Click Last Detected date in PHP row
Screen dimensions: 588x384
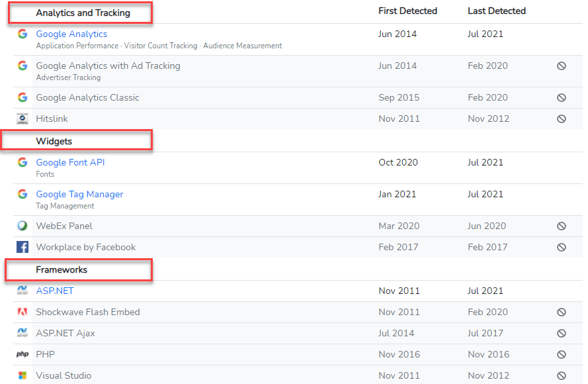coord(489,354)
